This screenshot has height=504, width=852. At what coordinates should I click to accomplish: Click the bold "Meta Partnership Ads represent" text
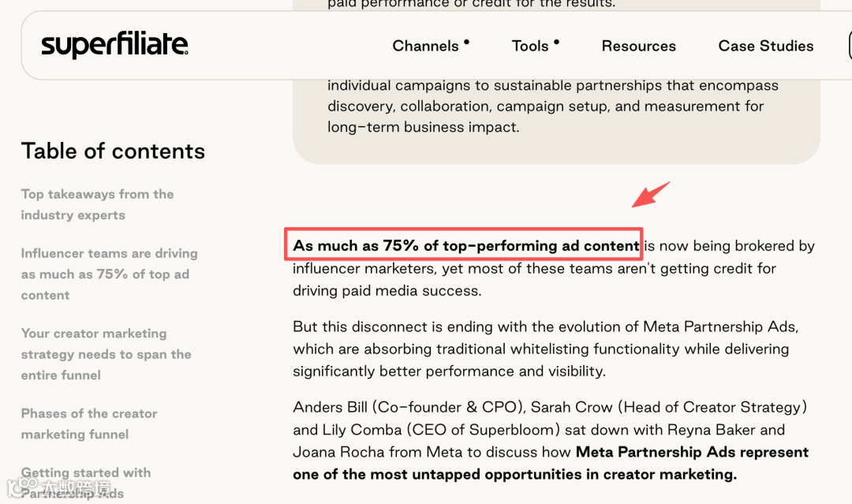tap(692, 453)
